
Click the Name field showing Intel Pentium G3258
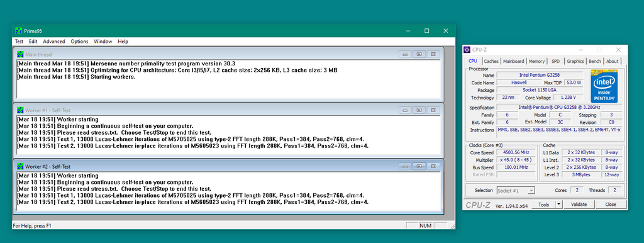(x=540, y=76)
